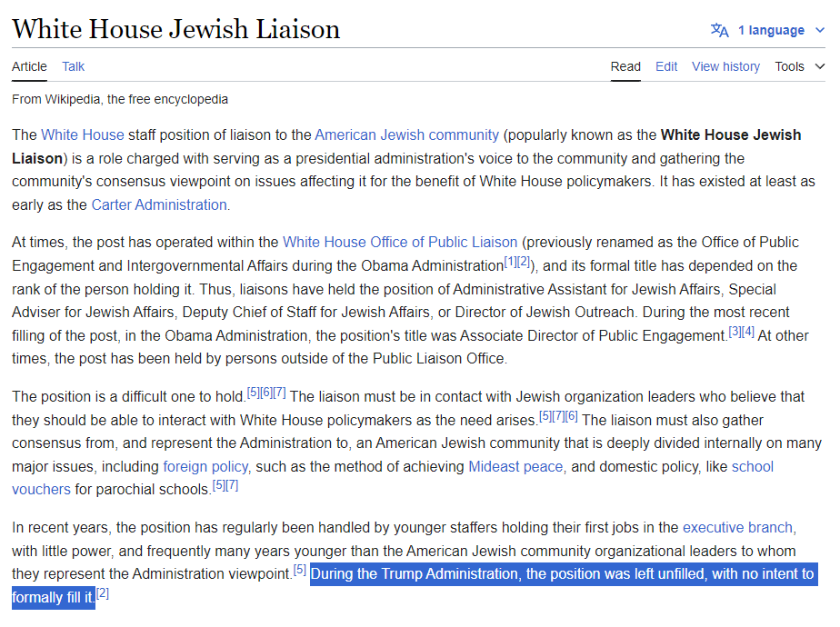Open the foreign policy link
This screenshot has width=840, height=627.
click(205, 466)
